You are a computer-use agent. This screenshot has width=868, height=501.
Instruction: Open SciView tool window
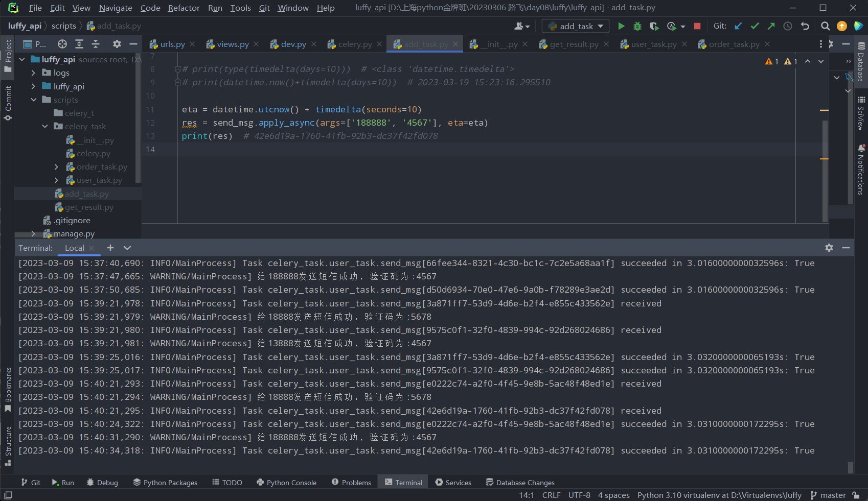861,113
